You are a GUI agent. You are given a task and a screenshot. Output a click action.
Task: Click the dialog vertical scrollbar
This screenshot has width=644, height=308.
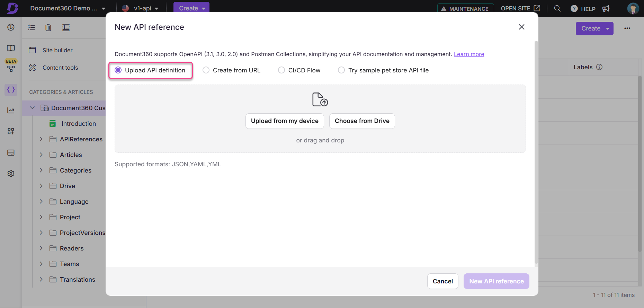click(536, 152)
